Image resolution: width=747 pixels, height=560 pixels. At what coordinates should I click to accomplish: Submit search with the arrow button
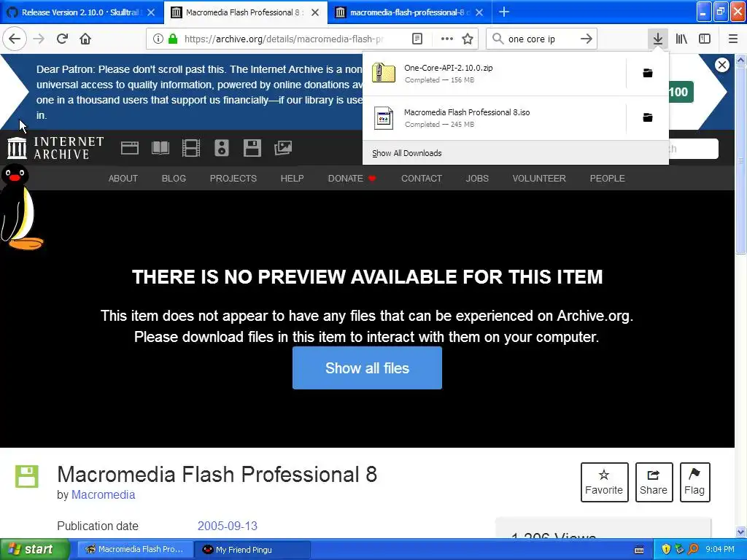tap(587, 39)
